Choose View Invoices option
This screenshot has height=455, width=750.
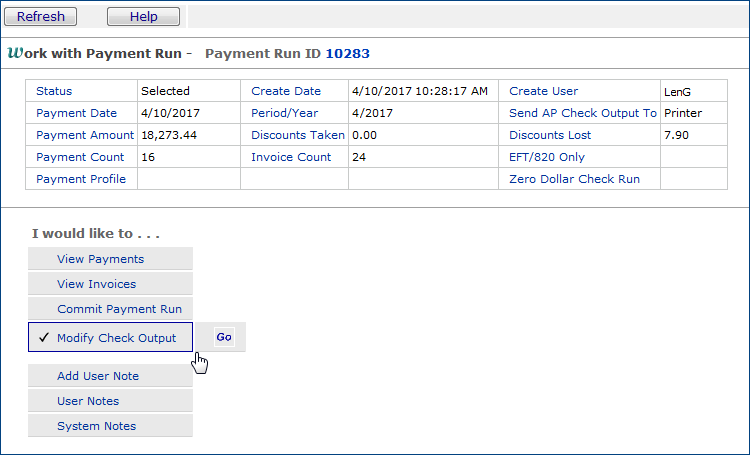[96, 284]
